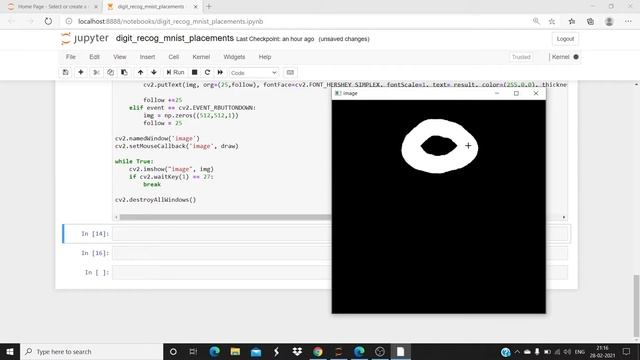Open the notification center icon
This screenshot has width=640, height=360.
pyautogui.click(x=627, y=351)
